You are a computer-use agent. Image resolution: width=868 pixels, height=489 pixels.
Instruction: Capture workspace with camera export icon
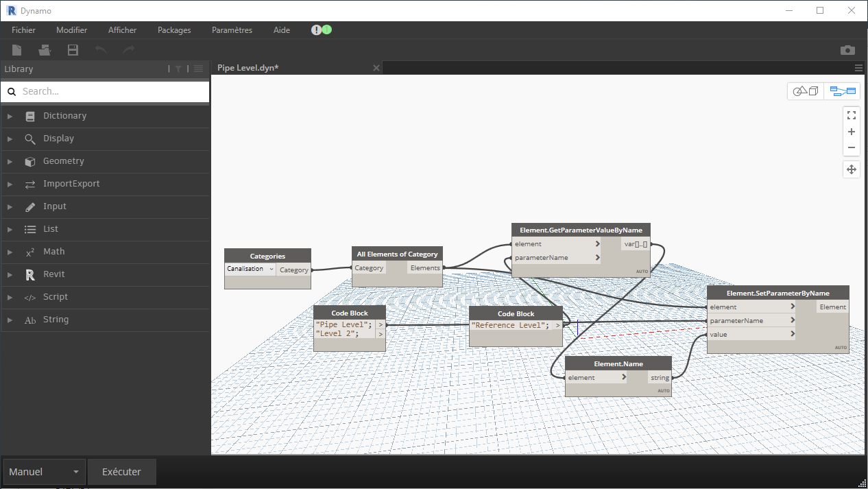[847, 50]
